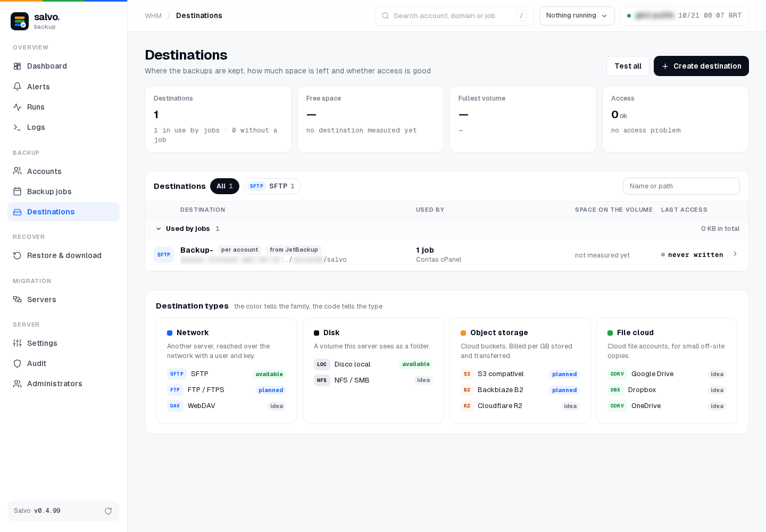Click the WHM breadcrumb link
This screenshot has height=532, width=766.
pyautogui.click(x=153, y=16)
